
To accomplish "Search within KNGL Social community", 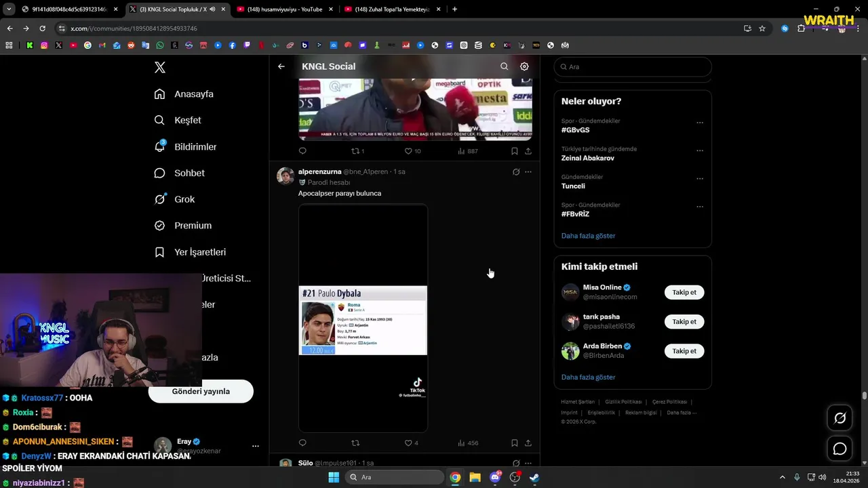I will [504, 66].
